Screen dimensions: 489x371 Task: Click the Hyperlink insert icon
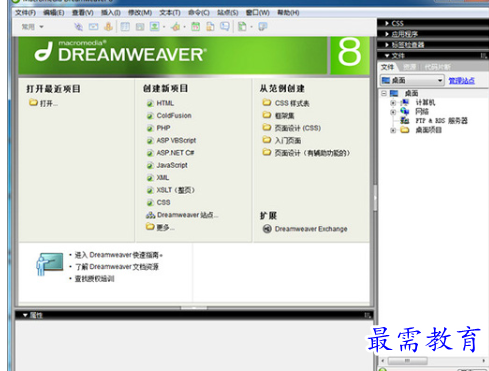pyautogui.click(x=79, y=27)
